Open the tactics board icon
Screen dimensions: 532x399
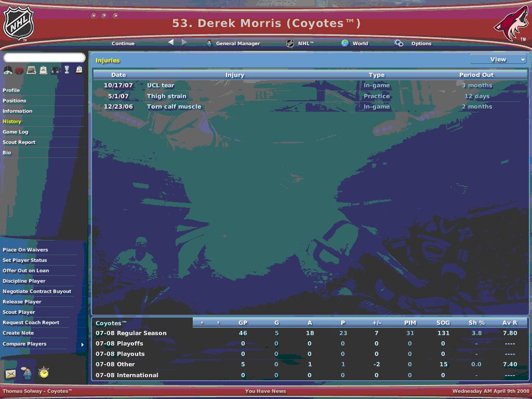pos(31,70)
